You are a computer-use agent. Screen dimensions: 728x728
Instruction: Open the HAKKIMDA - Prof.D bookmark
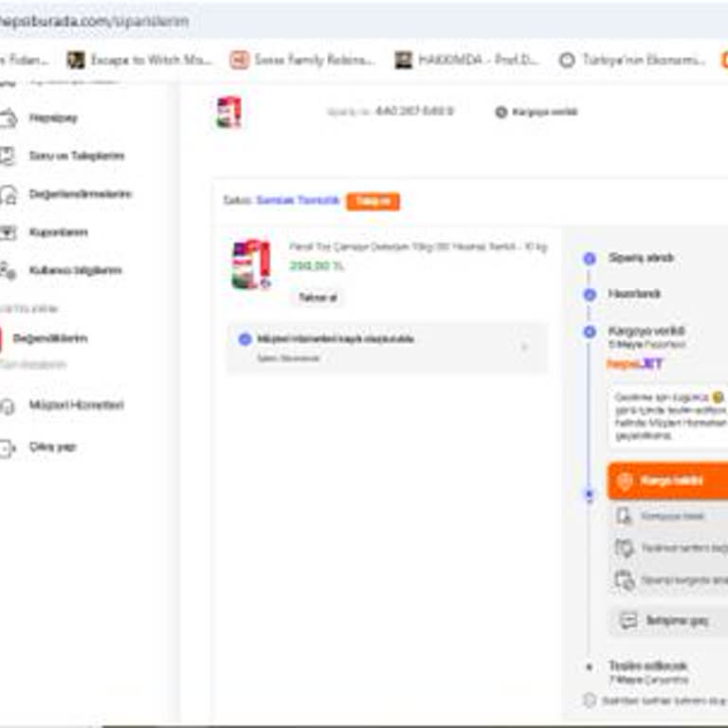pos(467,60)
